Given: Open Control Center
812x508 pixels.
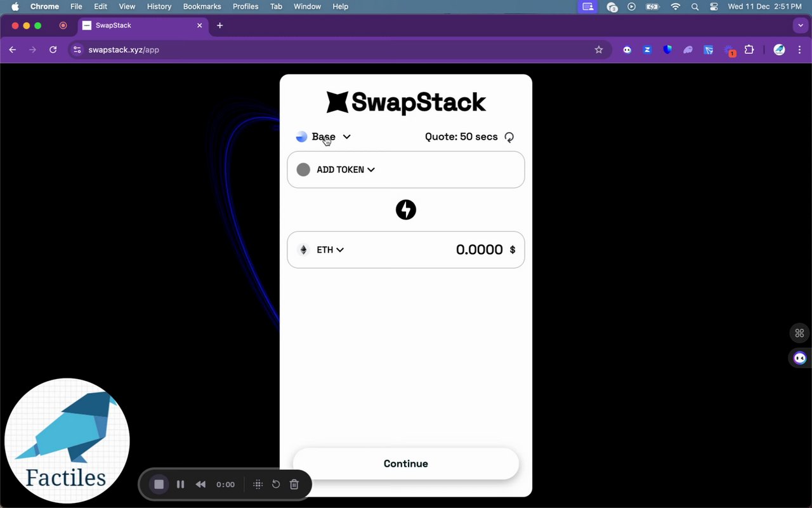Looking at the screenshot, I should (714, 6).
